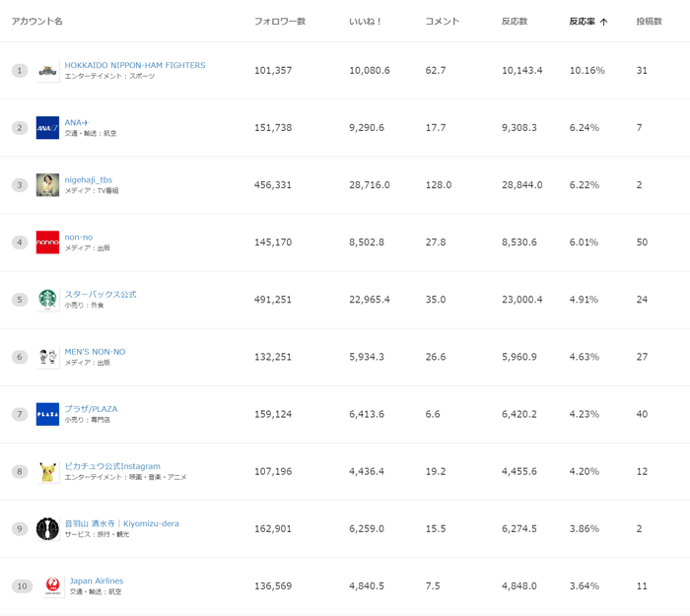Open the プラザ/PLAZA account link
690x616 pixels.
click(91, 409)
